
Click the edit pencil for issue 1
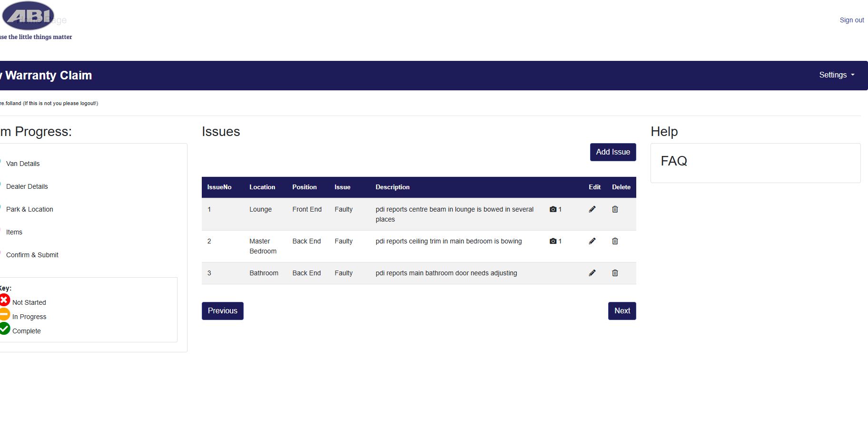pyautogui.click(x=592, y=209)
